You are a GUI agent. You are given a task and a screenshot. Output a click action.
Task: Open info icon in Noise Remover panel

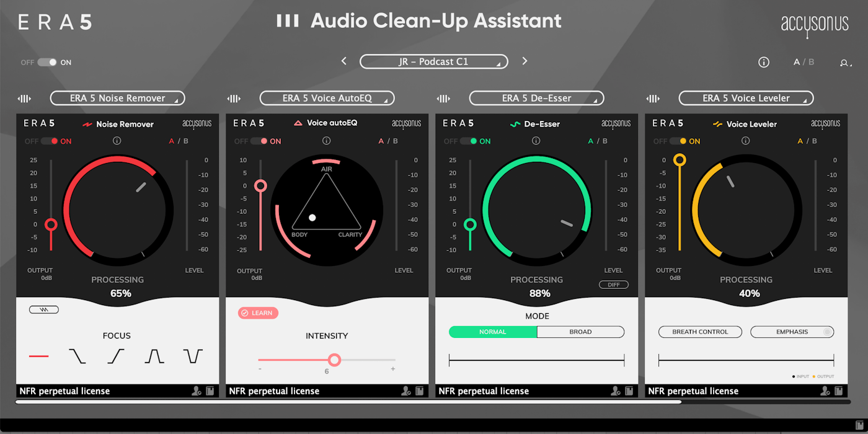click(117, 141)
